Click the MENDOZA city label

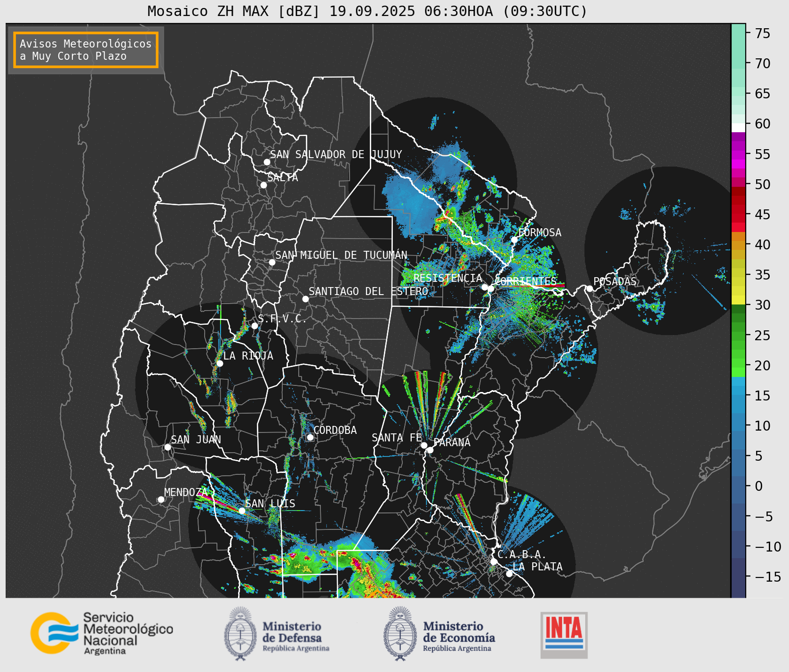[x=186, y=492]
